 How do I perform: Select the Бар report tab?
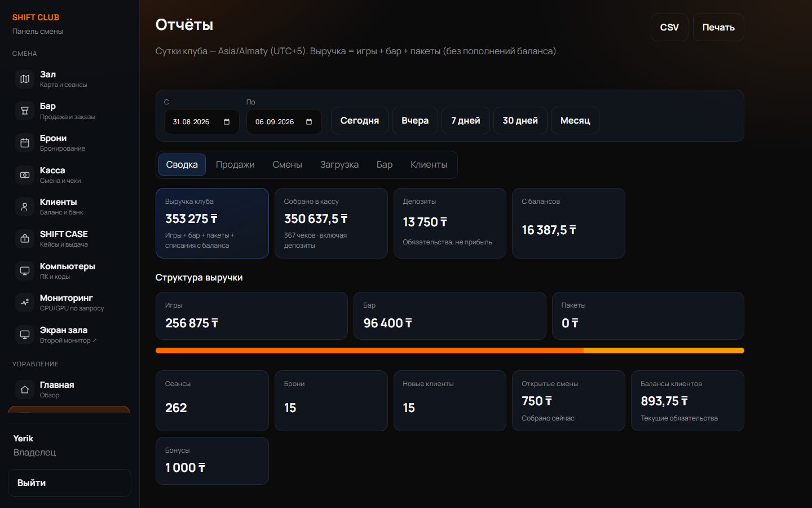coord(385,165)
